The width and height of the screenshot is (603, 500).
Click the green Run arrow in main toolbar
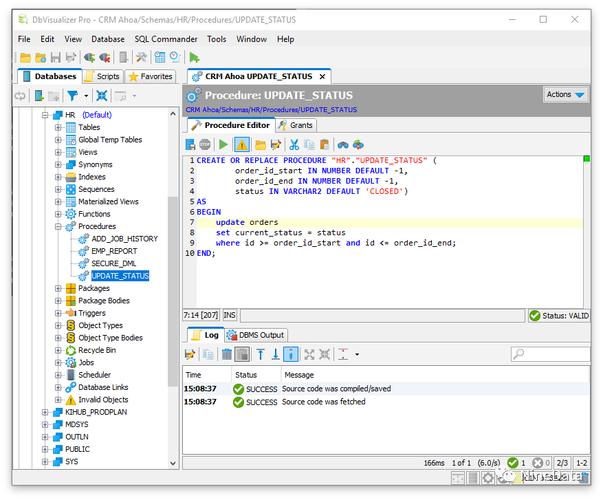(x=194, y=58)
